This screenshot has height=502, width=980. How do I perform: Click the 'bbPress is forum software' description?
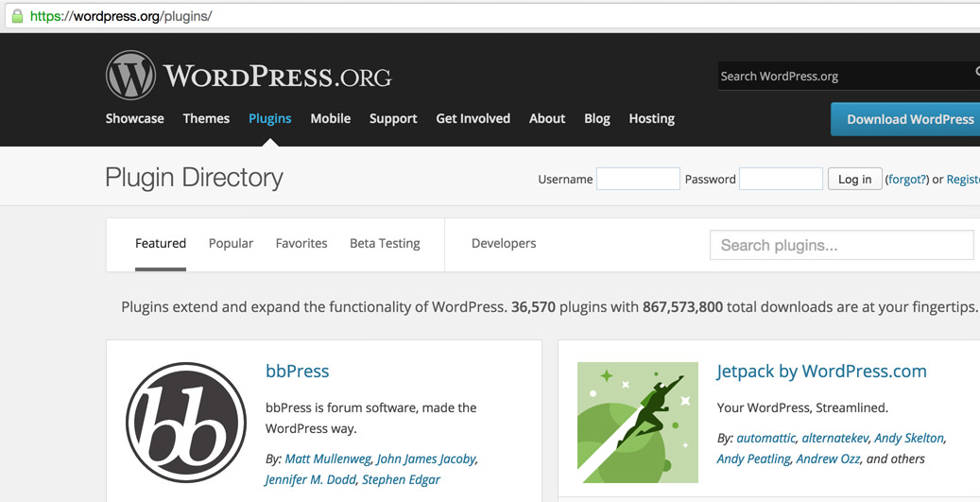(x=371, y=418)
